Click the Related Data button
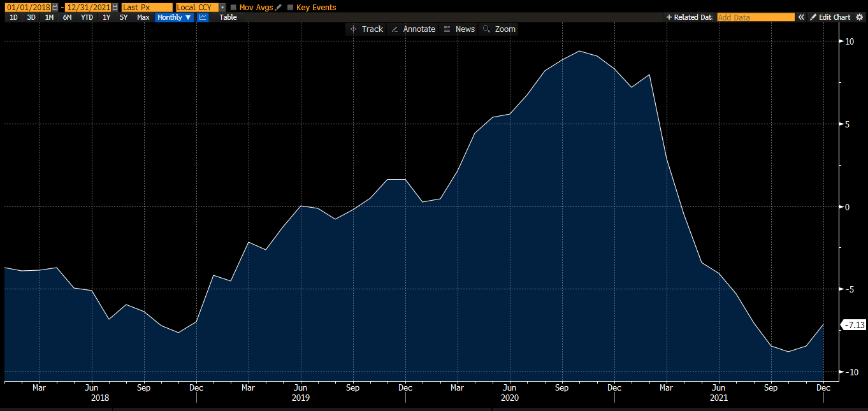868x411 pixels. (x=689, y=17)
